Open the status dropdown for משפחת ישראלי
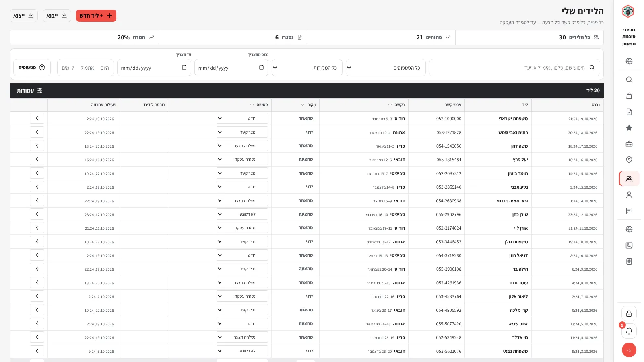This screenshot has height=362, width=644. click(x=242, y=118)
